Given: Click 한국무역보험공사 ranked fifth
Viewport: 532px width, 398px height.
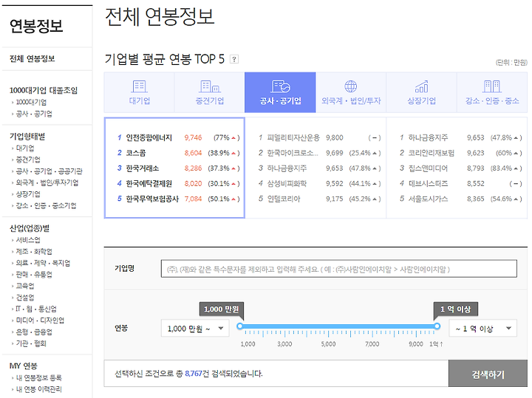Looking at the screenshot, I should coord(152,199).
